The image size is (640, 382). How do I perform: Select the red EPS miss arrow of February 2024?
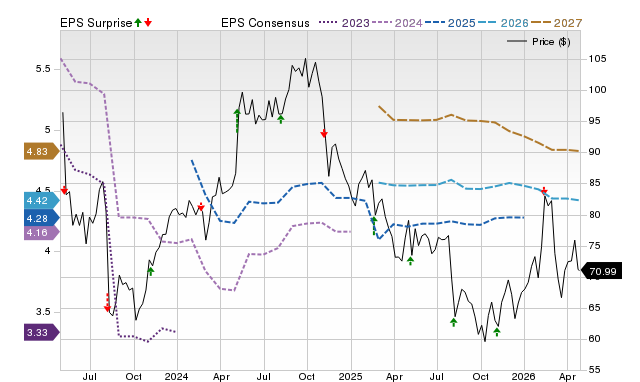tap(201, 207)
